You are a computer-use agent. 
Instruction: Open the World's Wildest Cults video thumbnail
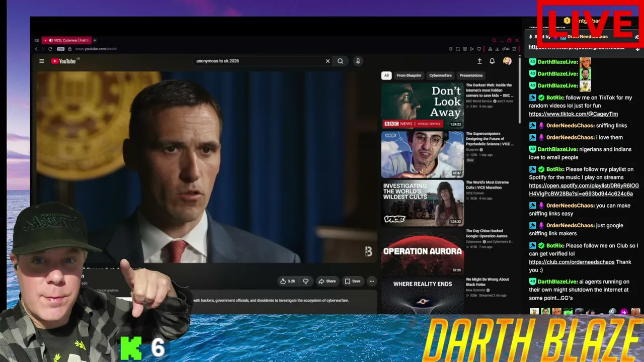pos(422,203)
